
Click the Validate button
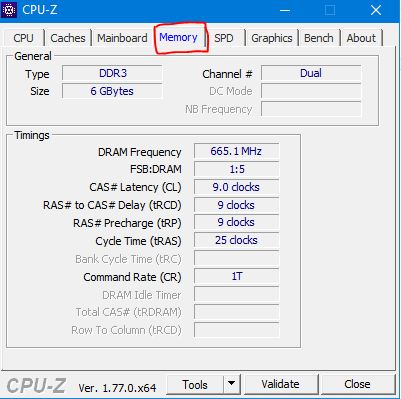(281, 385)
